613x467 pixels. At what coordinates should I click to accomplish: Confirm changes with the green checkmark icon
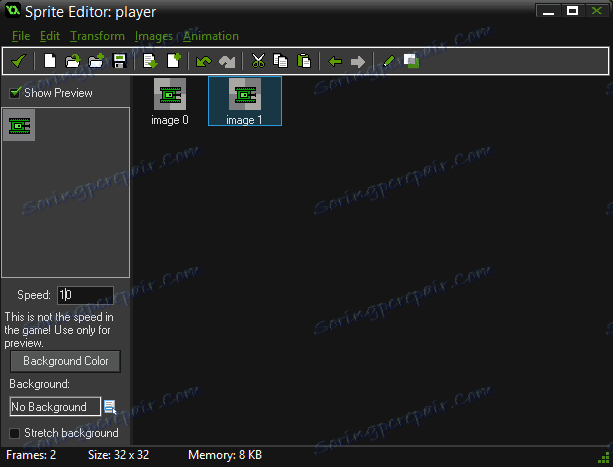(x=18, y=61)
